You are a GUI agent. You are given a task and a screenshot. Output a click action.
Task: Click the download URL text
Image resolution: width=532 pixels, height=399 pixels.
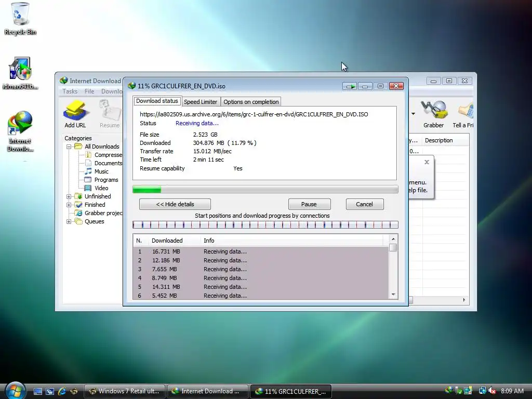[x=254, y=114]
